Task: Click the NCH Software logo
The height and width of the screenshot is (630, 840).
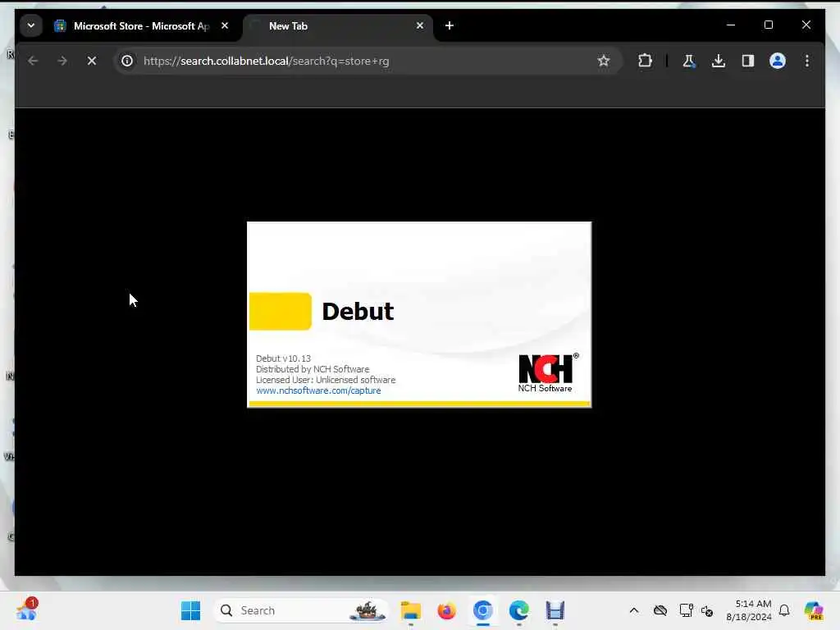Action: (x=546, y=373)
